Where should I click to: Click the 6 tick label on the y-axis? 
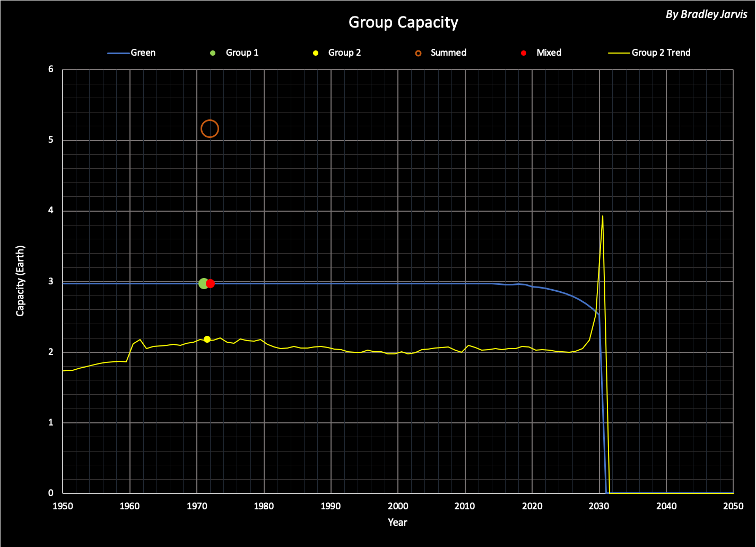(x=51, y=70)
